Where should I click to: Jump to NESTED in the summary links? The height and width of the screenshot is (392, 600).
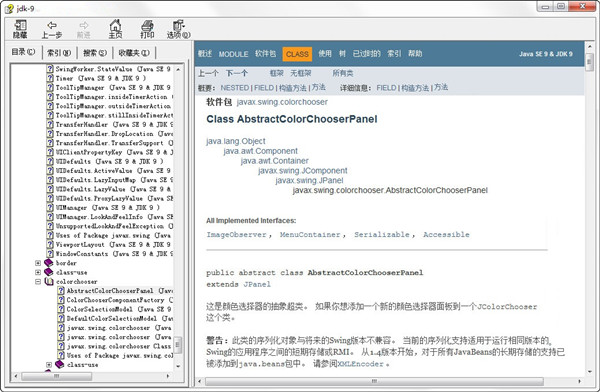pos(235,88)
